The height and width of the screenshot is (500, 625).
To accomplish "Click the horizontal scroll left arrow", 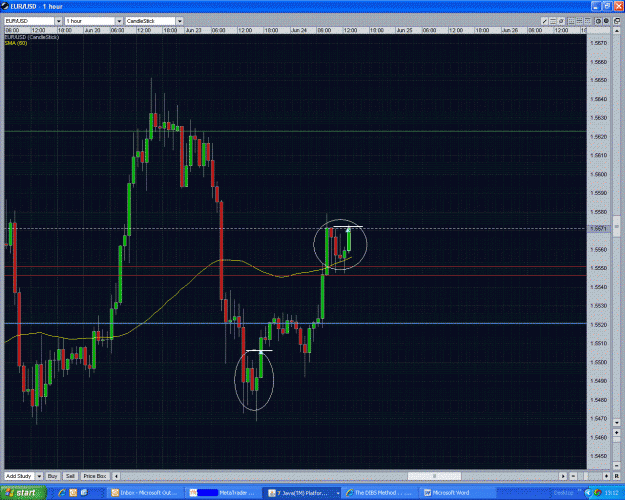I will pos(116,476).
